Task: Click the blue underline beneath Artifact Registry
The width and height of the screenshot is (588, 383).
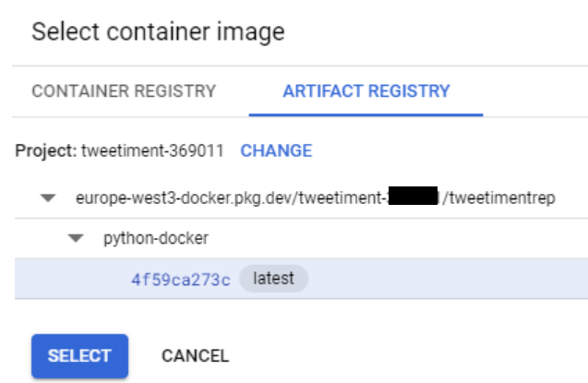Action: [366, 114]
